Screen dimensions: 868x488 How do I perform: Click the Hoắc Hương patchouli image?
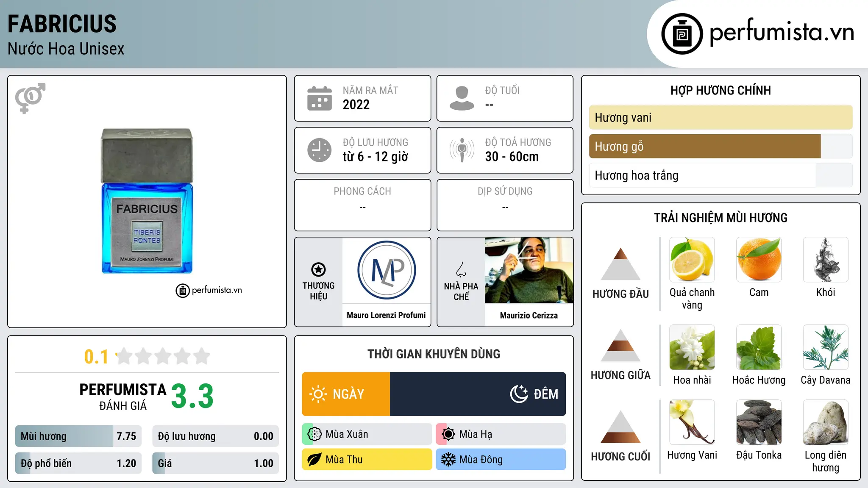pos(759,347)
